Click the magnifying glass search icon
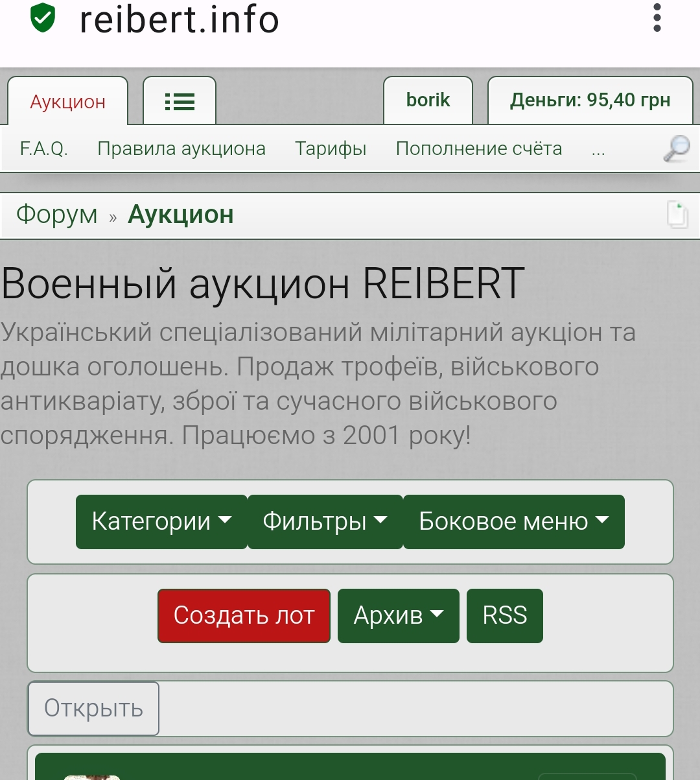 (x=676, y=149)
